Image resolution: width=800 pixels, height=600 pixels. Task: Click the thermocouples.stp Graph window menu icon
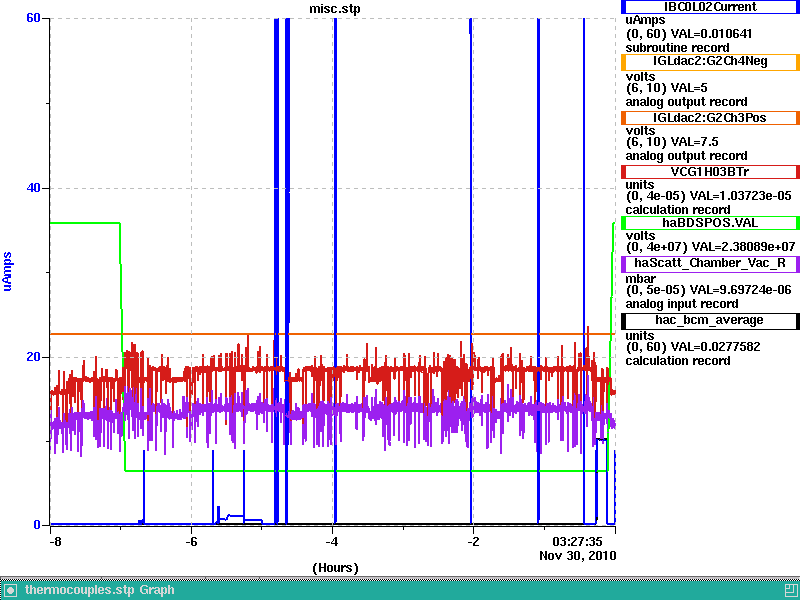click(10, 590)
